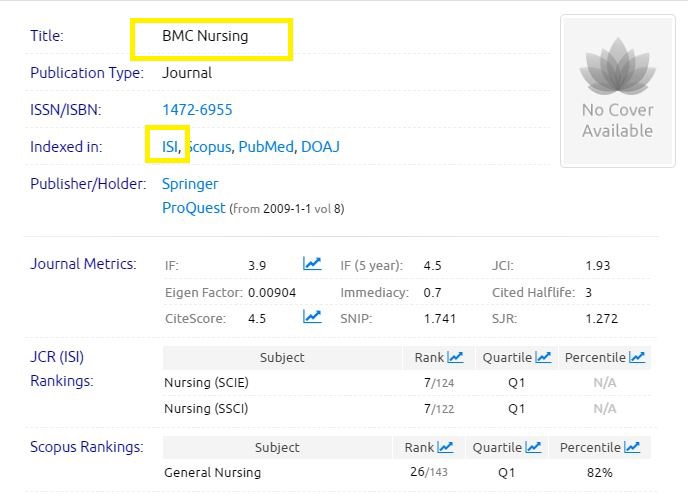
Task: Click the ISI indexing link
Action: pyautogui.click(x=170, y=147)
